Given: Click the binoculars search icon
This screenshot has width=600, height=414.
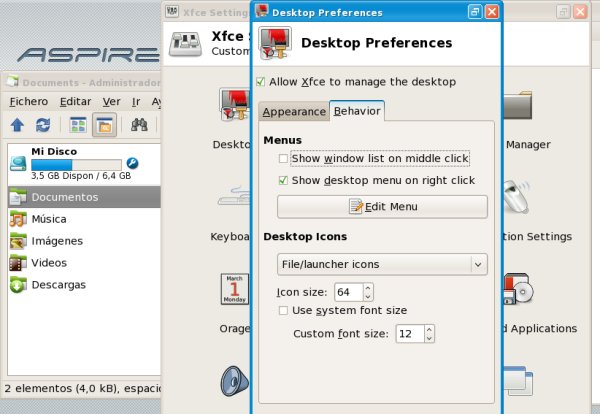Looking at the screenshot, I should (x=140, y=125).
